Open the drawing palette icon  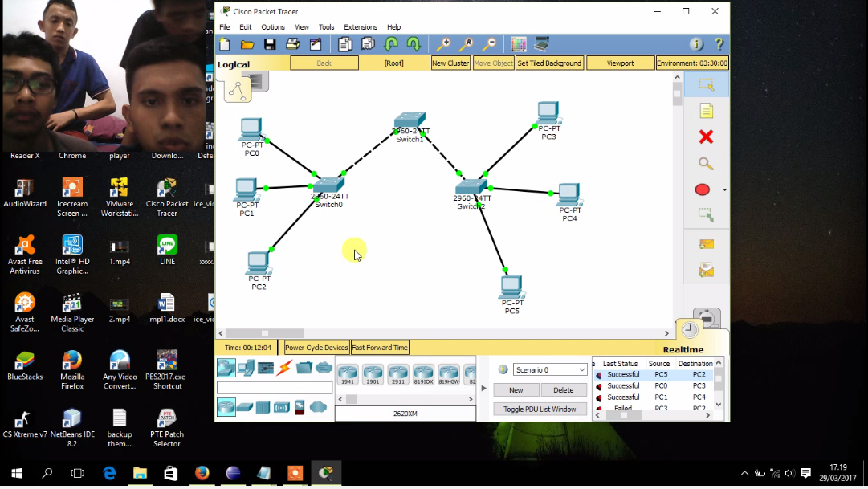pyautogui.click(x=519, y=44)
